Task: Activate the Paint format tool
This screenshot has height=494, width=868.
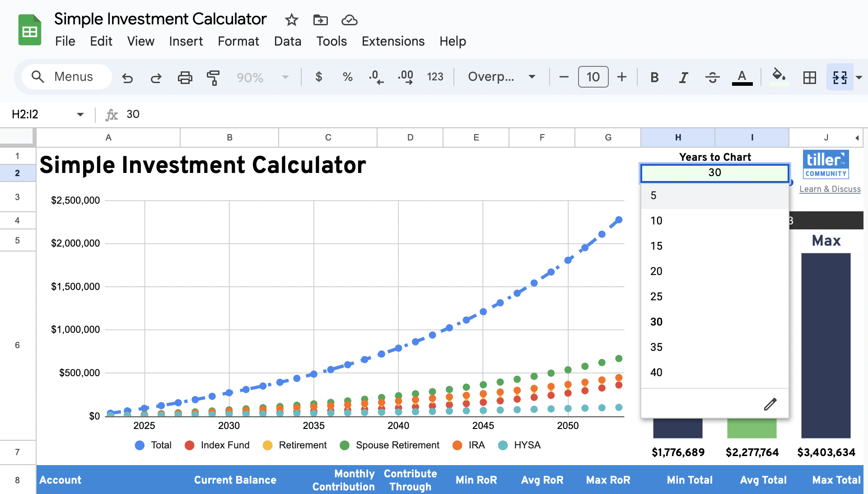Action: tap(213, 77)
